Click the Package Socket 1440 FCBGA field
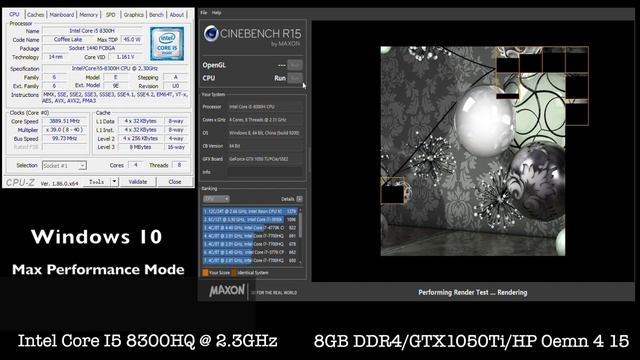This screenshot has width=640, height=360. click(x=93, y=48)
